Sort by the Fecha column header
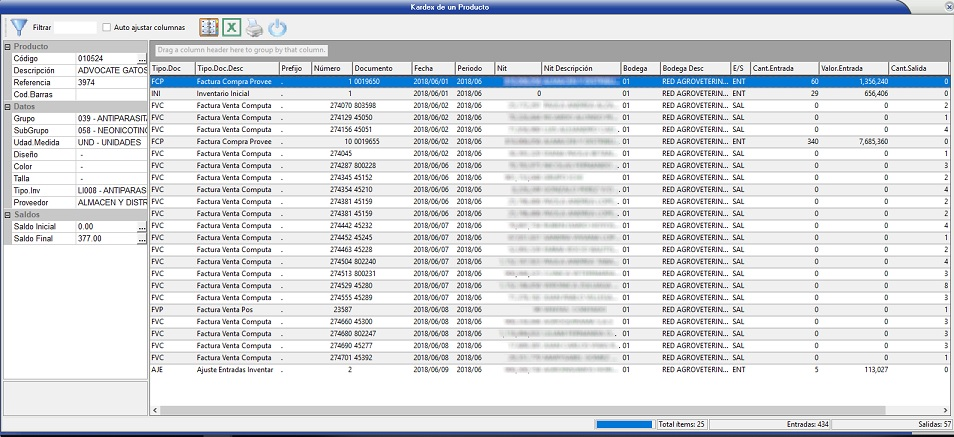The width and height of the screenshot is (954, 437). 432,67
